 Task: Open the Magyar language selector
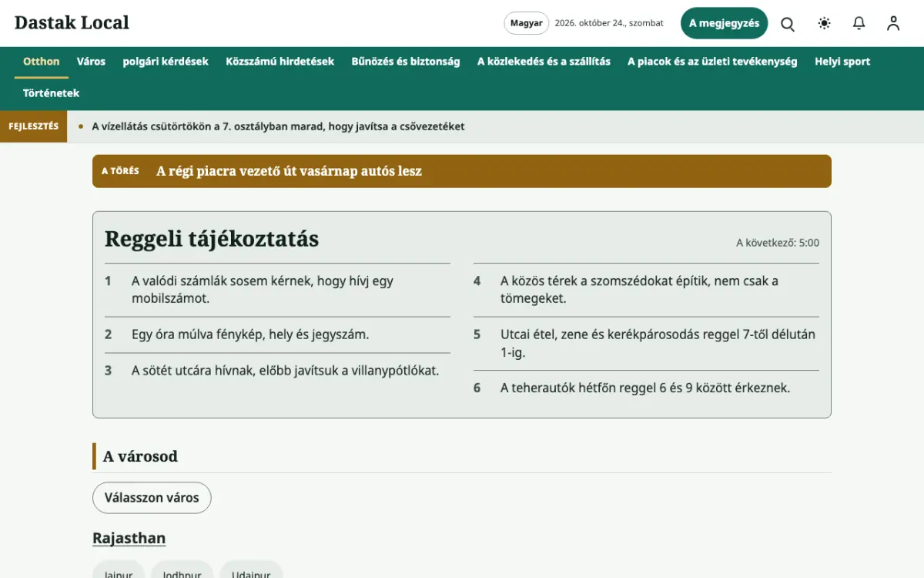(527, 23)
